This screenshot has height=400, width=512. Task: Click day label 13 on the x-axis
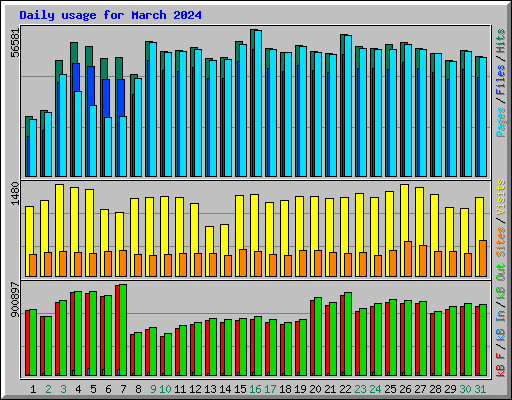pyautogui.click(x=210, y=389)
